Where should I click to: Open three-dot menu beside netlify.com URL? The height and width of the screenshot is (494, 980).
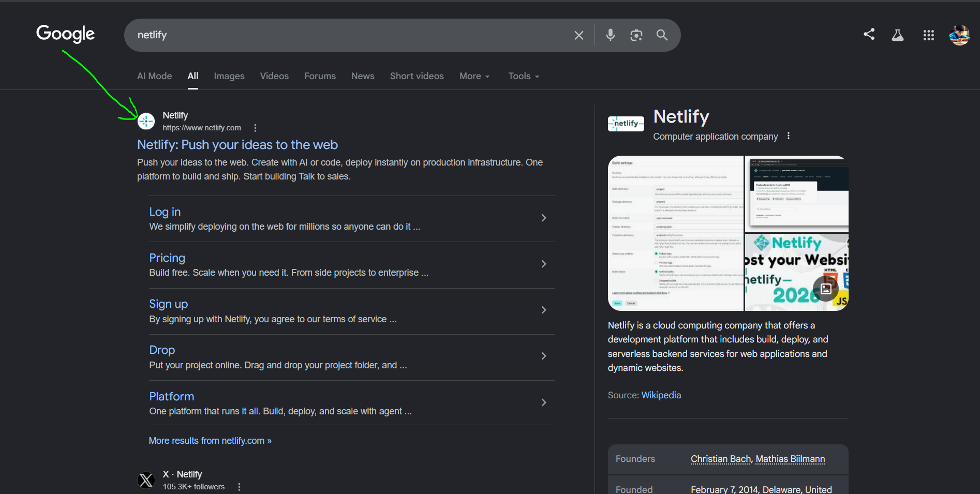pyautogui.click(x=255, y=128)
